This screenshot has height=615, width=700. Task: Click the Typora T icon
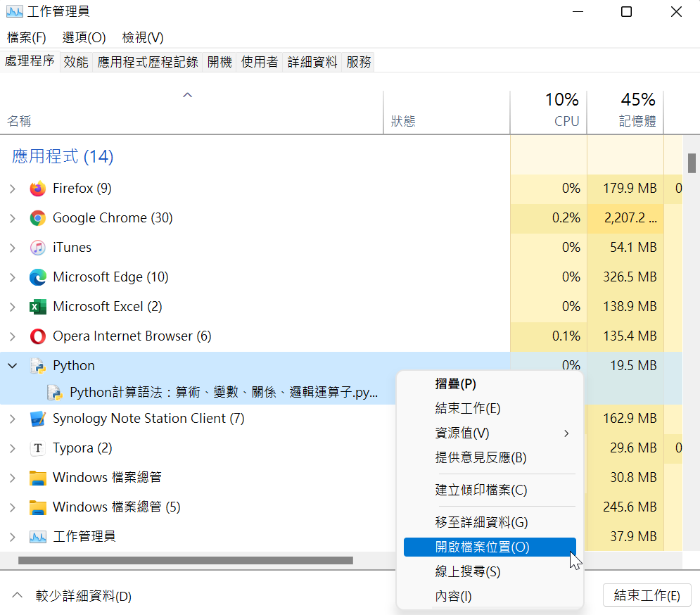[38, 448]
